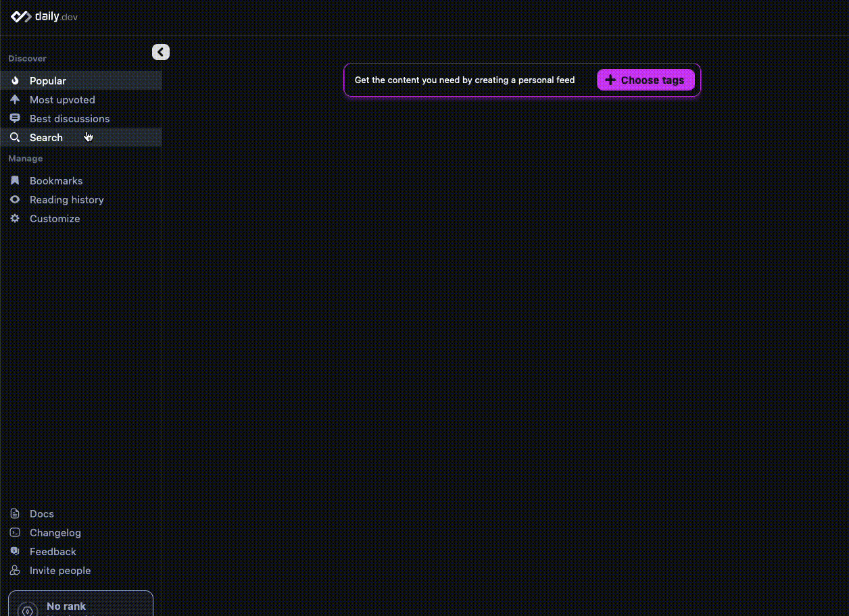Open the Feedback link
The image size is (849, 616).
click(x=80, y=551)
